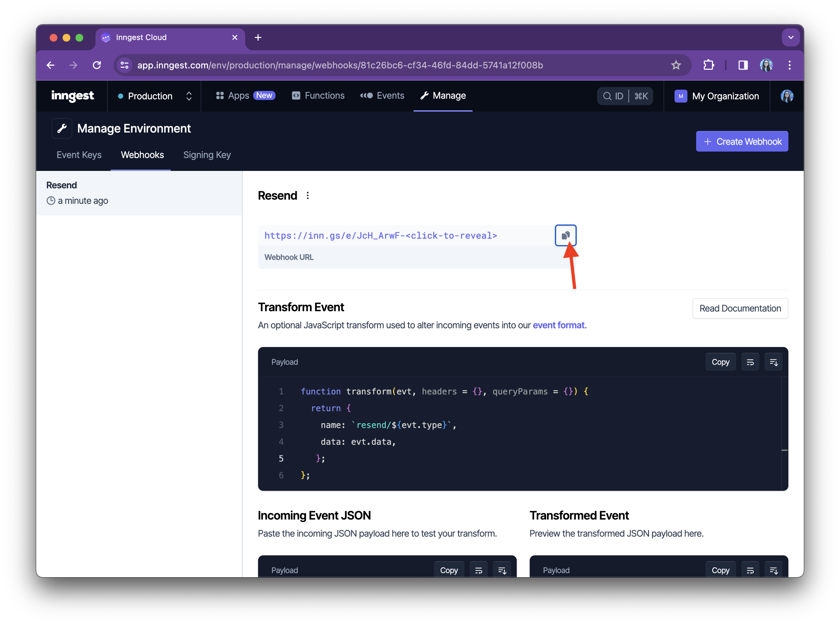
Task: Click the Inngest logo in top-left corner
Action: [72, 95]
